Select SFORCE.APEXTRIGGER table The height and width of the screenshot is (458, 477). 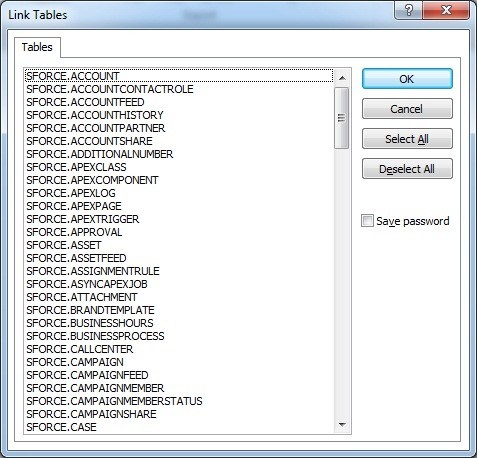point(179,219)
